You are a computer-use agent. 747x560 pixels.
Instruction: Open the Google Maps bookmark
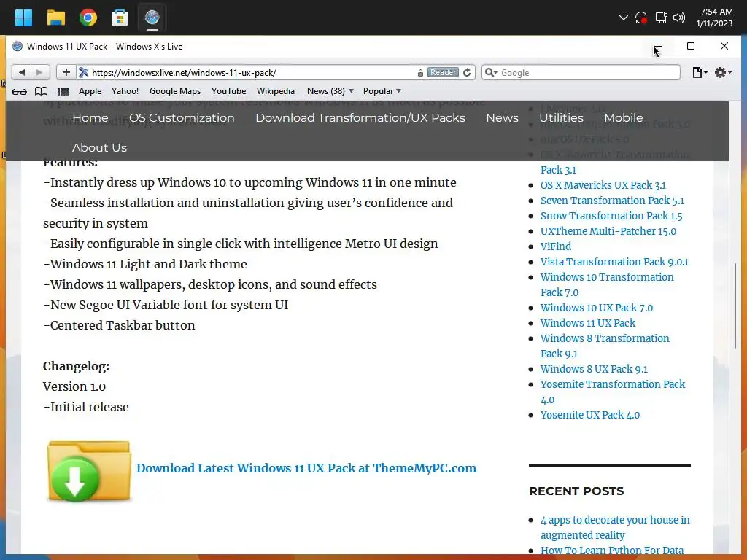(175, 91)
